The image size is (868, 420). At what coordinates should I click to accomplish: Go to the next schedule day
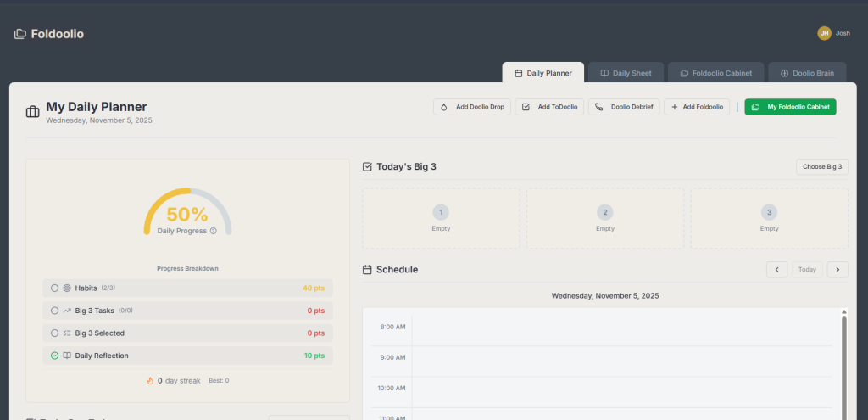click(837, 269)
